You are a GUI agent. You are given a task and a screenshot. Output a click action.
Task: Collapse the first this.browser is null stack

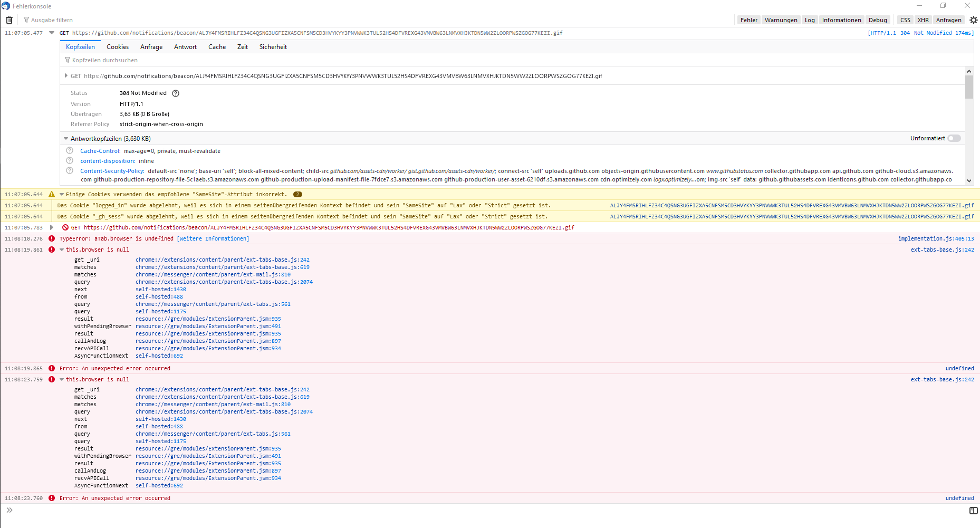tap(62, 249)
